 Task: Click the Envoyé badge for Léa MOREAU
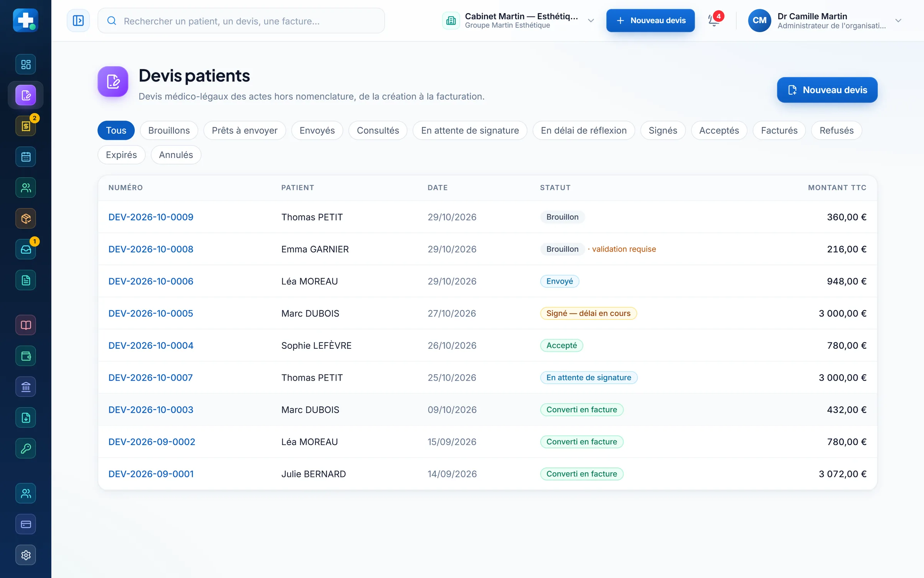pyautogui.click(x=559, y=281)
